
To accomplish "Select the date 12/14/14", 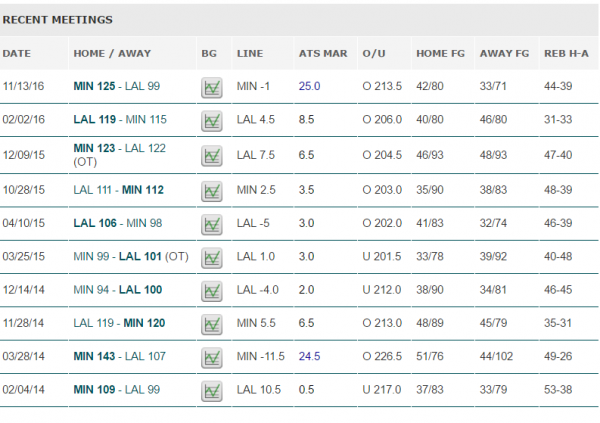I will pyautogui.click(x=23, y=290).
